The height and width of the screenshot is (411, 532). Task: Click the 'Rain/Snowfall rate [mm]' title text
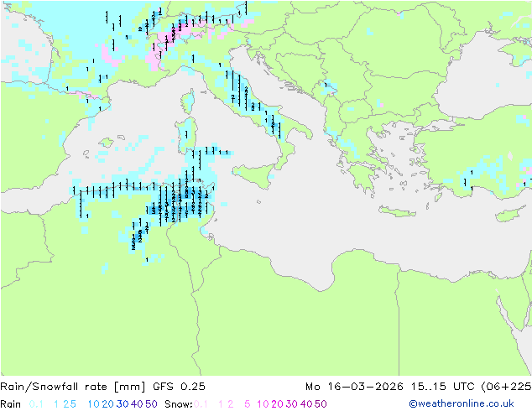point(73,387)
